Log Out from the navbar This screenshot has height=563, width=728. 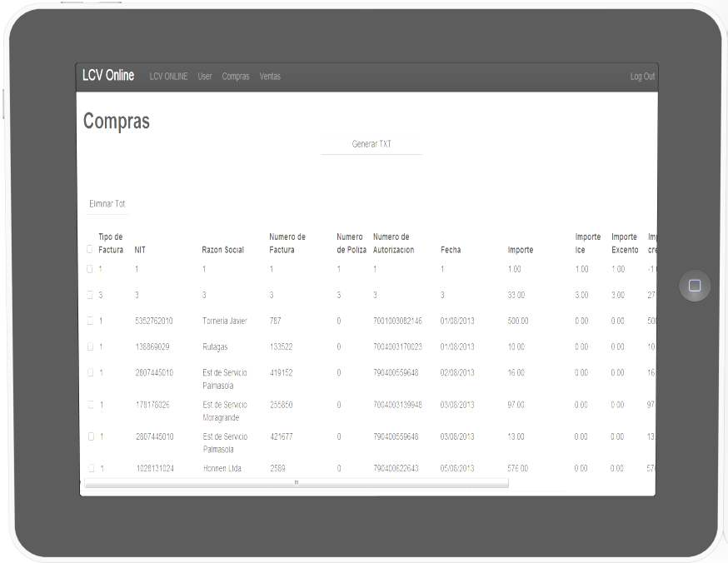click(x=641, y=77)
